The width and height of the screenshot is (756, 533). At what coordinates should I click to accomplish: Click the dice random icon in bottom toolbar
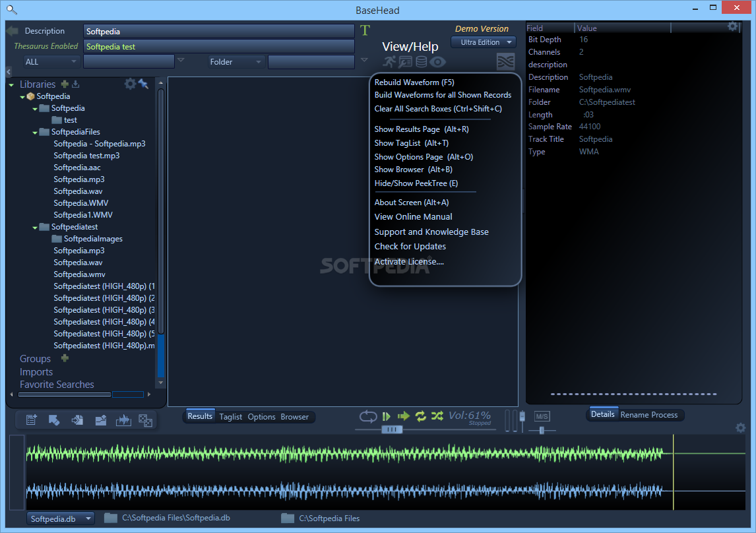[x=146, y=420]
